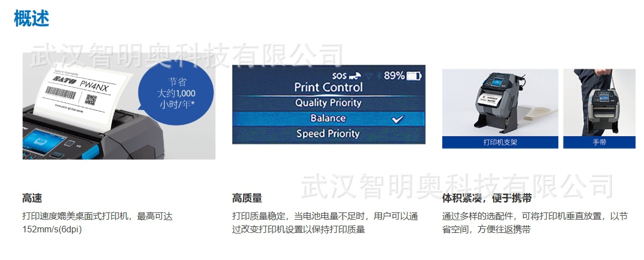
Task: Select the Quality Priority option
Action: pos(328,103)
